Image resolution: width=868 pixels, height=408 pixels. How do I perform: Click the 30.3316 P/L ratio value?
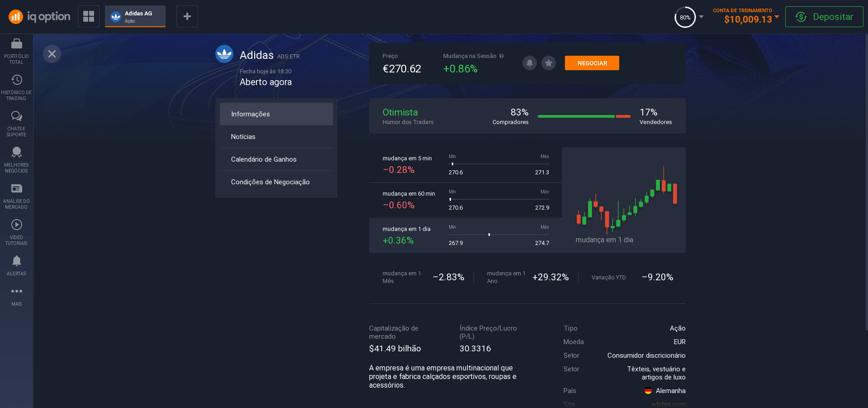475,349
